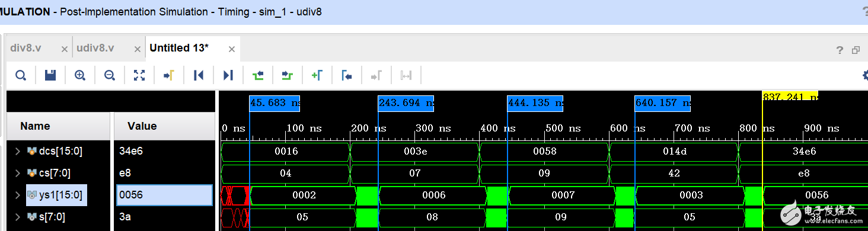Expand the s[7:0] bus

point(18,217)
